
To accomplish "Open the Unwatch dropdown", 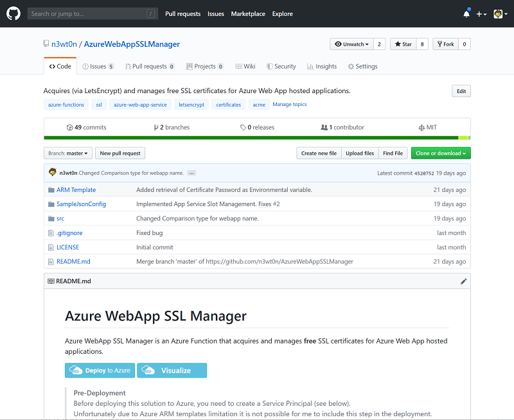I will pos(351,44).
